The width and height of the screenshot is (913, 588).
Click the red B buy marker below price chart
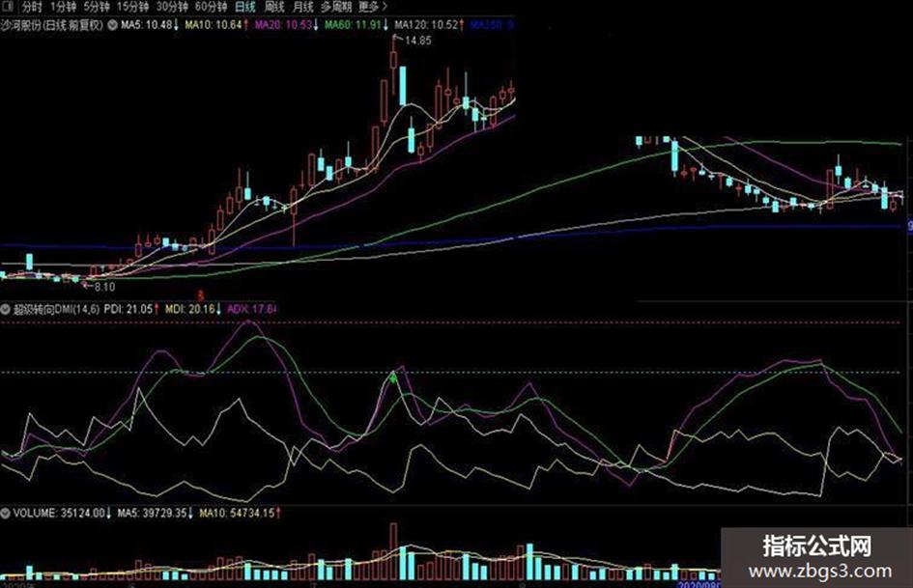coord(201,295)
